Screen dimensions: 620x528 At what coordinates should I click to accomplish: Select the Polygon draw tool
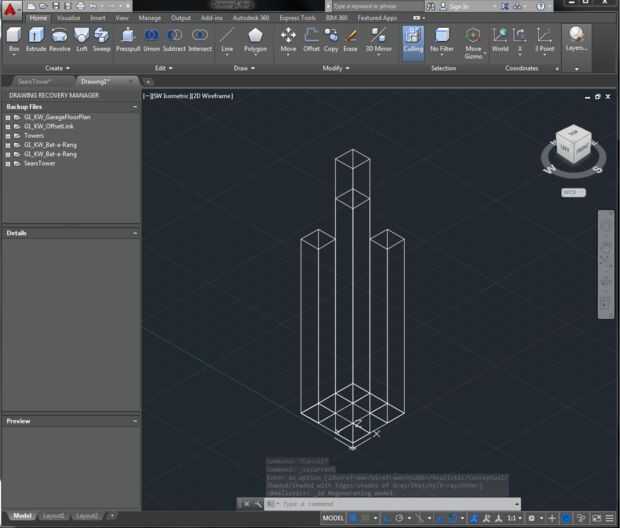[256, 37]
